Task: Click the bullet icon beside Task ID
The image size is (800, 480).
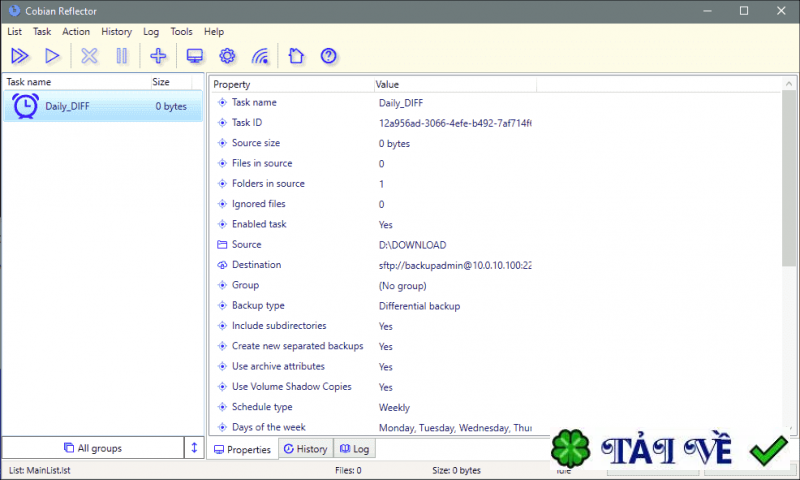Action: (x=222, y=123)
